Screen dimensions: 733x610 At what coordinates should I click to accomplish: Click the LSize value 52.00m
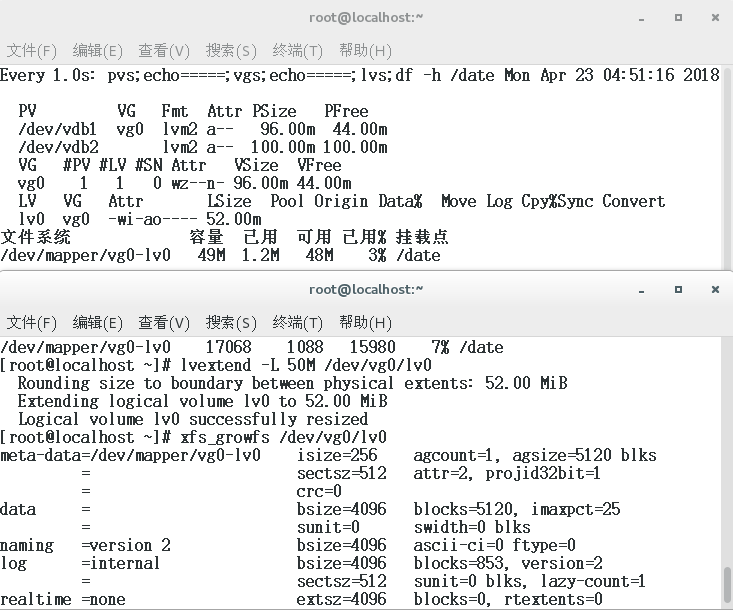tap(234, 219)
